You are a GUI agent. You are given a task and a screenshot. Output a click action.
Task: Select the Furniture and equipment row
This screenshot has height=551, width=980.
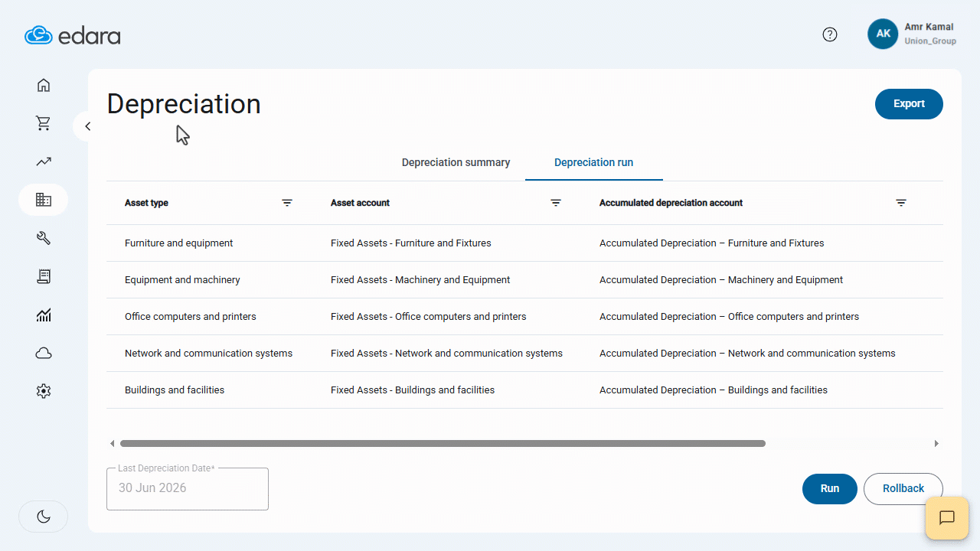pos(524,243)
